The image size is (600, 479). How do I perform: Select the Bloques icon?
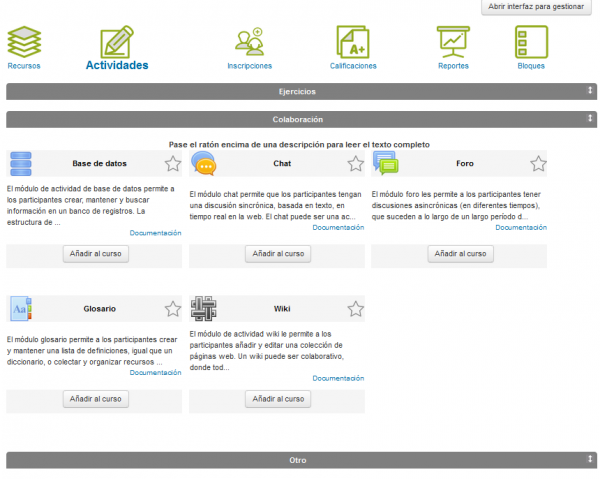(x=531, y=41)
